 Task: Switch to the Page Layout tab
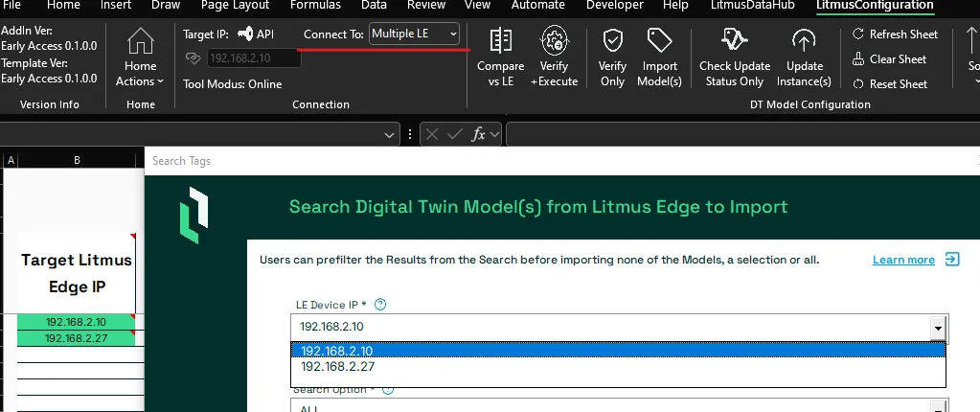point(235,5)
